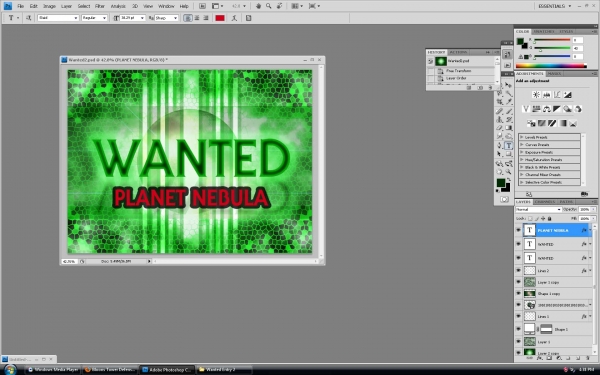Click the foreground color in toolbox
This screenshot has height=375, width=600.
point(501,183)
